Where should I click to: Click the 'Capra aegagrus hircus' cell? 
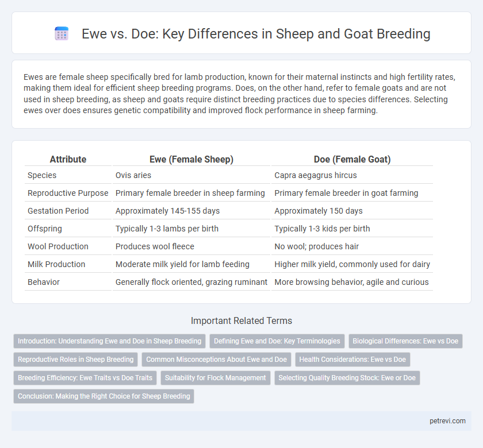316,175
